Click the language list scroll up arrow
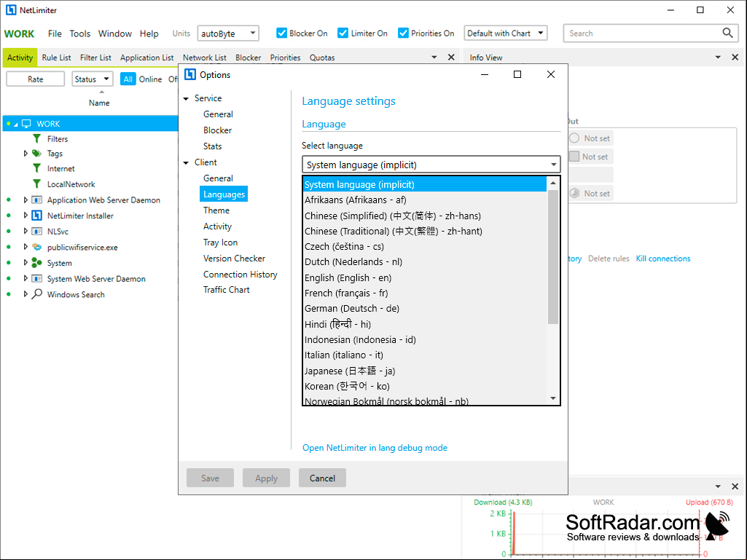Image resolution: width=747 pixels, height=560 pixels. (x=552, y=183)
